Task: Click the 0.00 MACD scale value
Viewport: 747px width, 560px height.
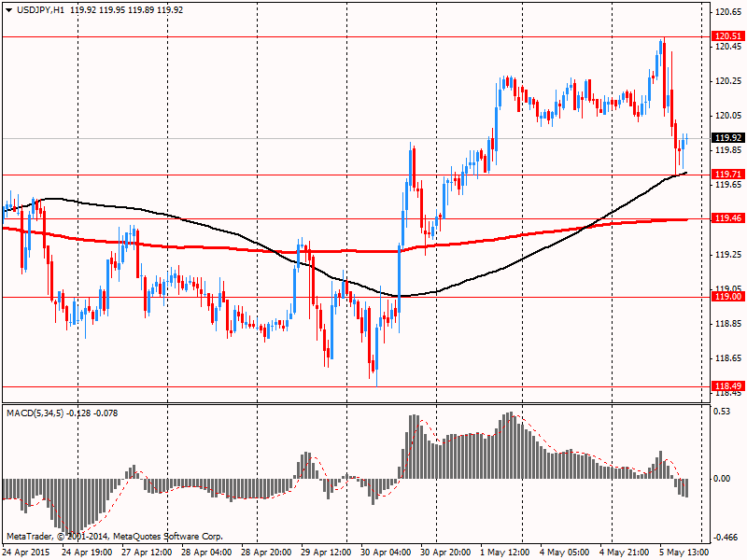Action: click(x=723, y=479)
